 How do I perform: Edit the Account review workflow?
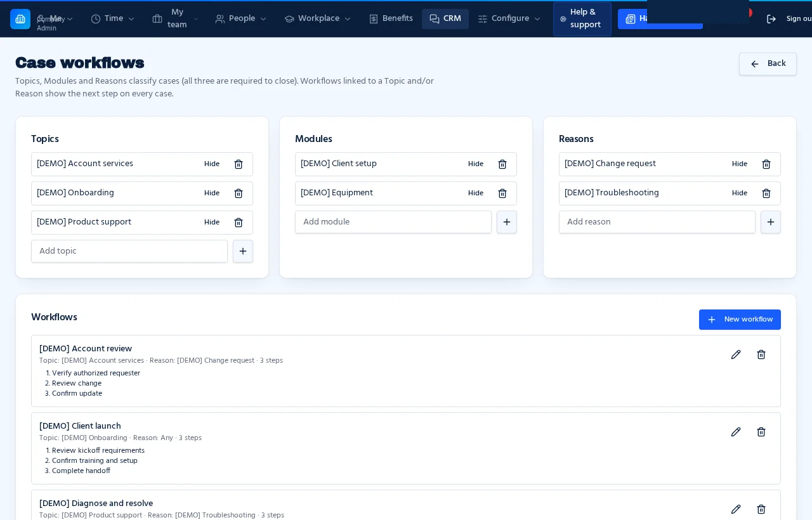pyautogui.click(x=736, y=354)
